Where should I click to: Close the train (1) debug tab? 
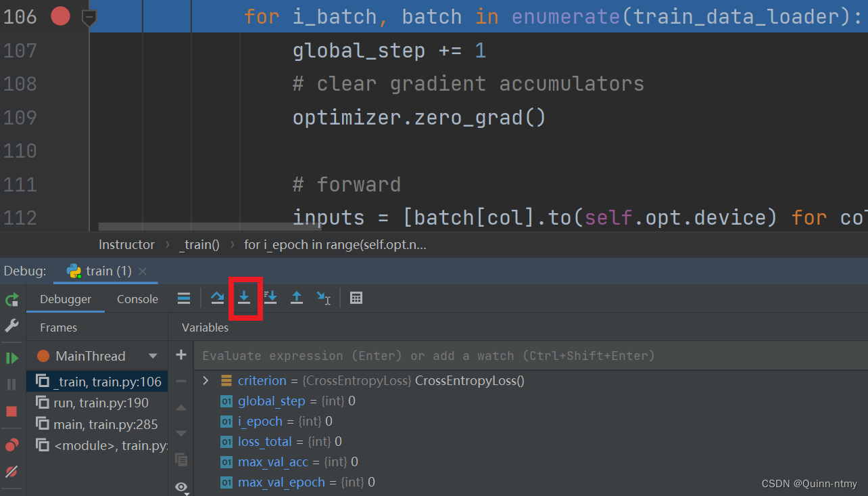coord(143,271)
